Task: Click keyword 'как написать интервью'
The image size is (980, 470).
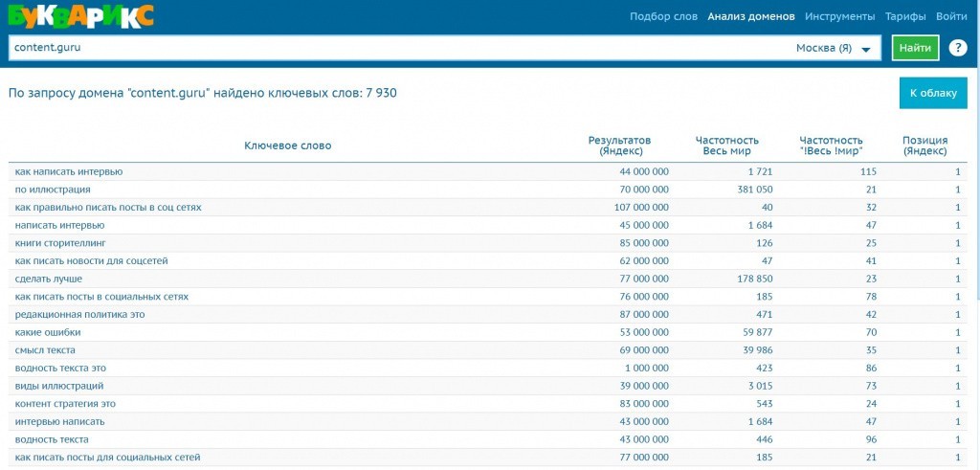Action: point(69,171)
